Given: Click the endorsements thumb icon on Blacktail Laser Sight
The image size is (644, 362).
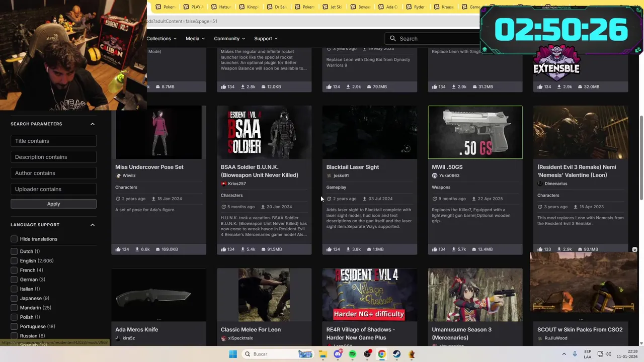Looking at the screenshot, I should click(329, 249).
